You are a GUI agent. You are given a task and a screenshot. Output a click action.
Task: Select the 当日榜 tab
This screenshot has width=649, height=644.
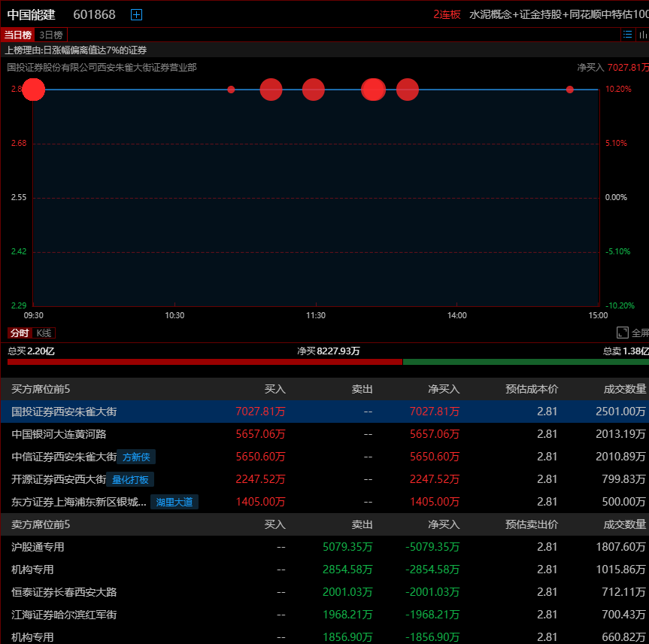[18, 35]
